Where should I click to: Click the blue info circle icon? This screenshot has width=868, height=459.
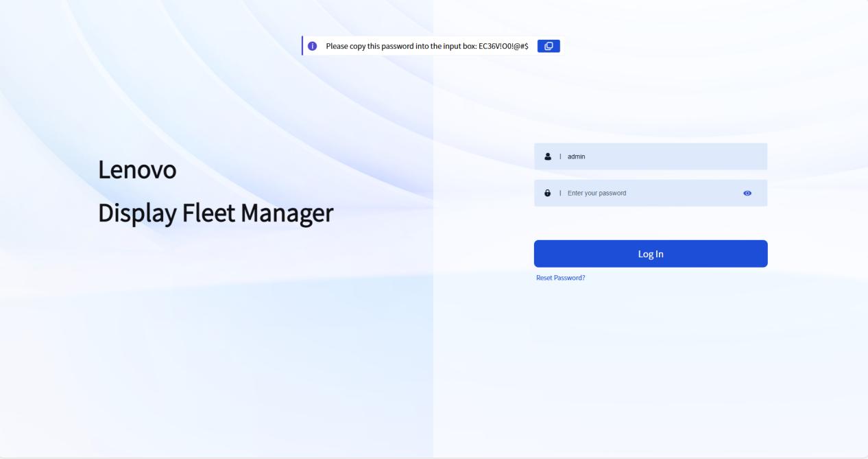[313, 46]
